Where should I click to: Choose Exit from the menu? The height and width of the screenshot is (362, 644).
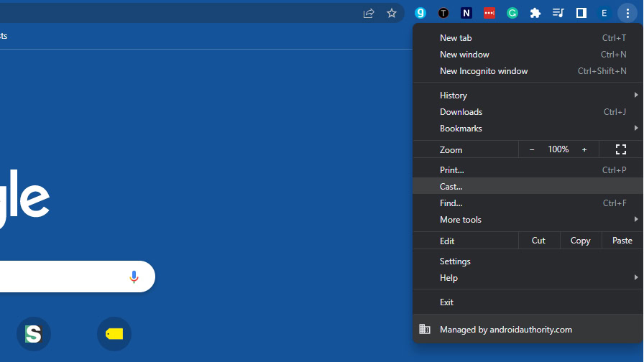528,302
